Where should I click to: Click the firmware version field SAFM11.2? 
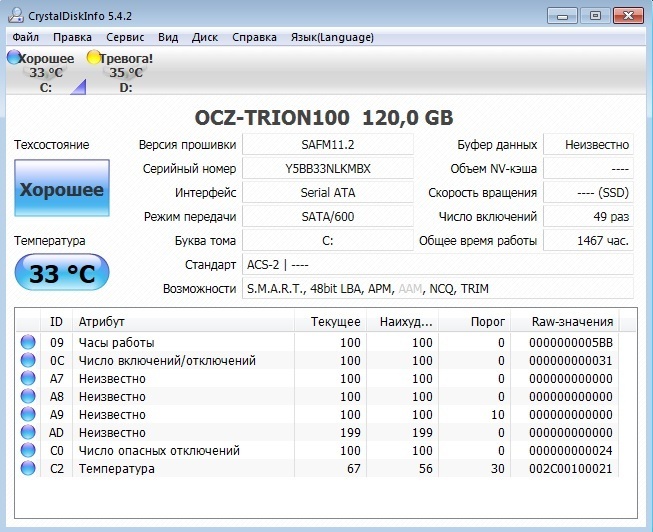pyautogui.click(x=327, y=145)
